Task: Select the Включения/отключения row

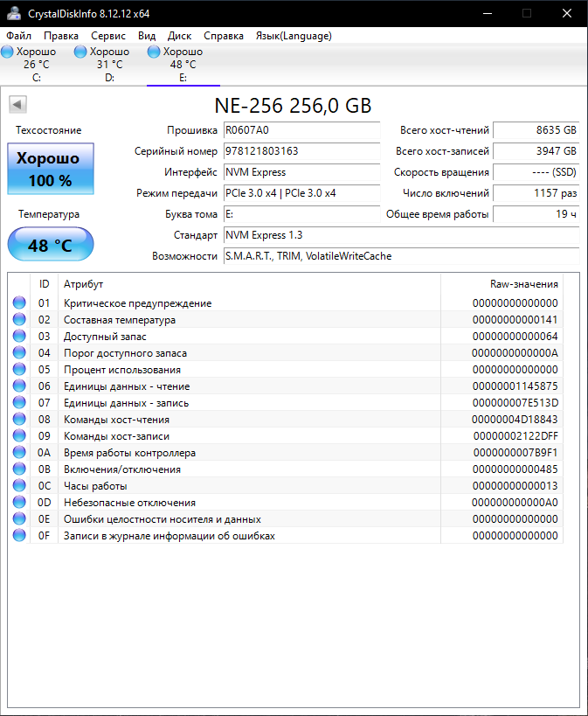Action: pos(286,469)
